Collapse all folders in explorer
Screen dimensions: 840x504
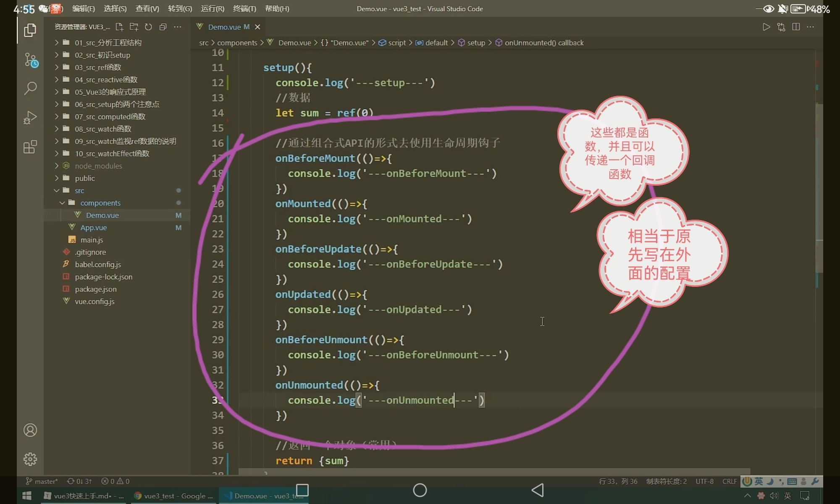(x=163, y=27)
